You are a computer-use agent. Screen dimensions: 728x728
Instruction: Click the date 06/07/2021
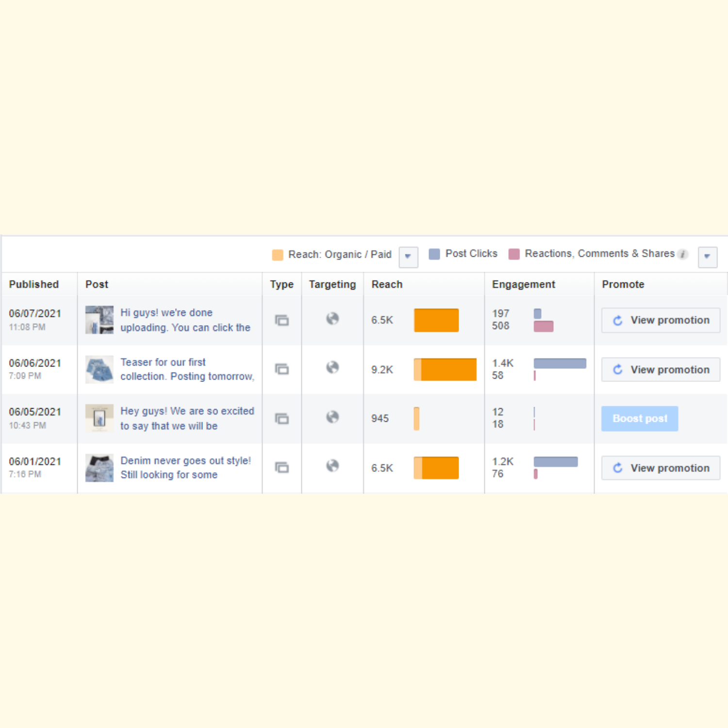pos(35,314)
